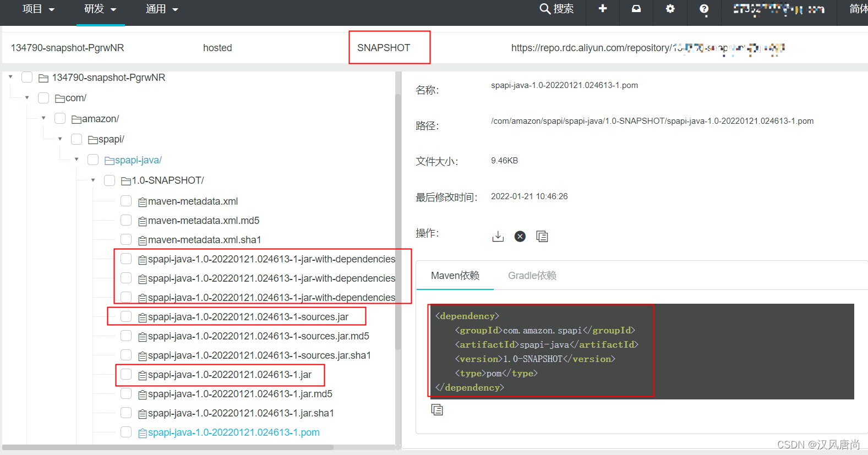This screenshot has width=868, height=455.
Task: Click the file icon of maven-metadata.xml
Action: click(143, 202)
